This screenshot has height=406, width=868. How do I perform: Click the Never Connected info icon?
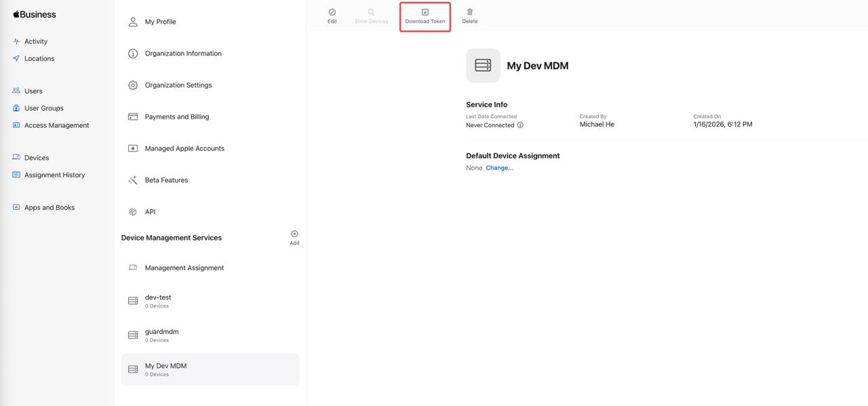[x=520, y=125]
